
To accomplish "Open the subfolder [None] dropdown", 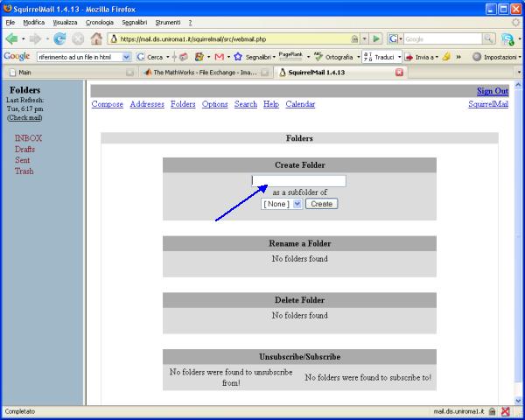I will (x=282, y=203).
